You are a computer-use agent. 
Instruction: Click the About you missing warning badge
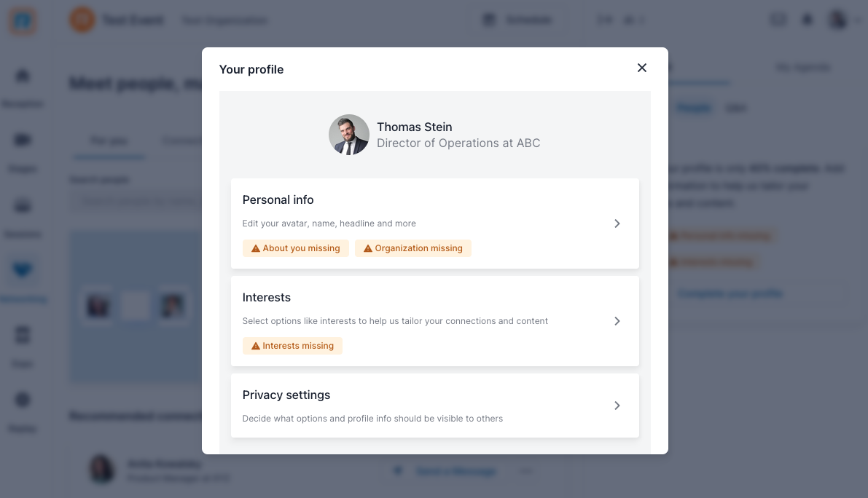click(296, 248)
